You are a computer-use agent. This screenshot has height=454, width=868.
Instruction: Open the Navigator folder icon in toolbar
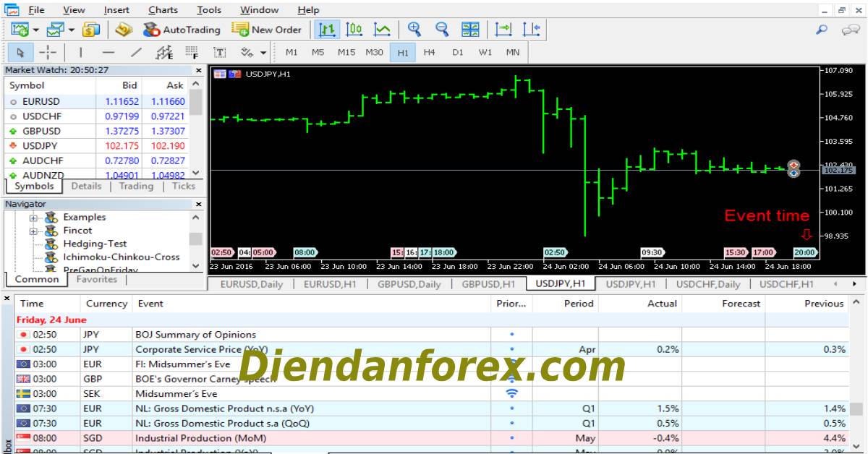(124, 30)
